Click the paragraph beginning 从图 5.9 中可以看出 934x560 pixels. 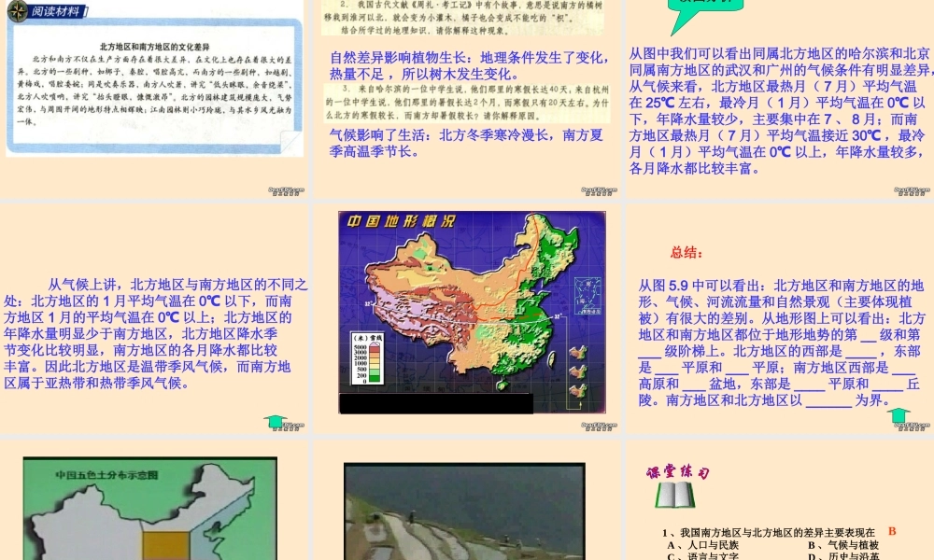click(781, 343)
